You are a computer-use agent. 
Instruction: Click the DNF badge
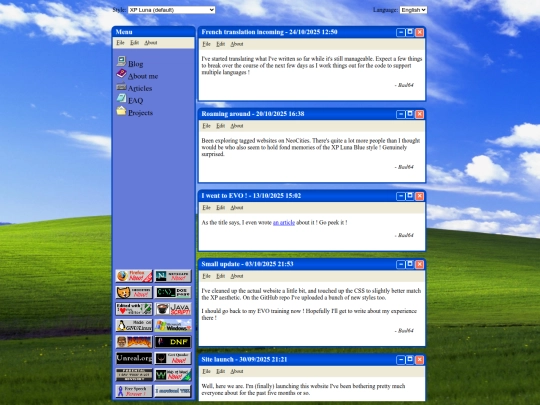point(173,342)
